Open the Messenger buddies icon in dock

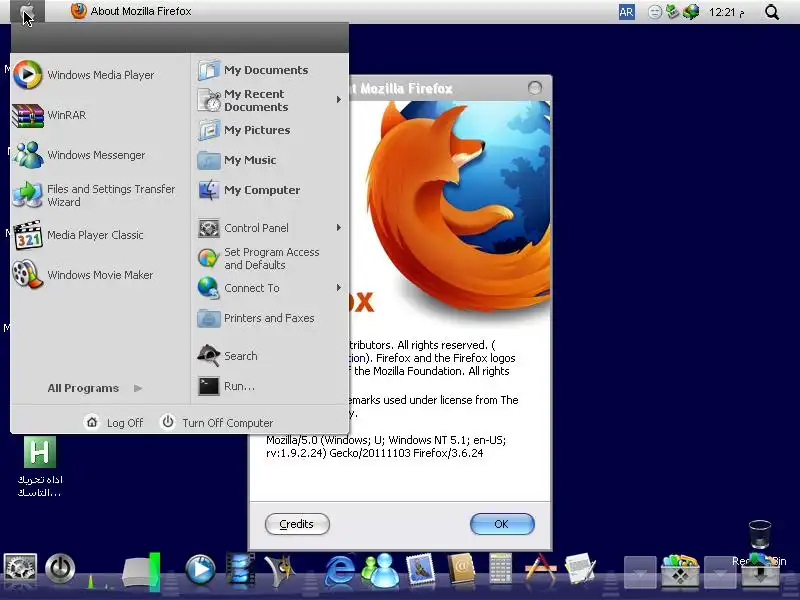[x=381, y=569]
